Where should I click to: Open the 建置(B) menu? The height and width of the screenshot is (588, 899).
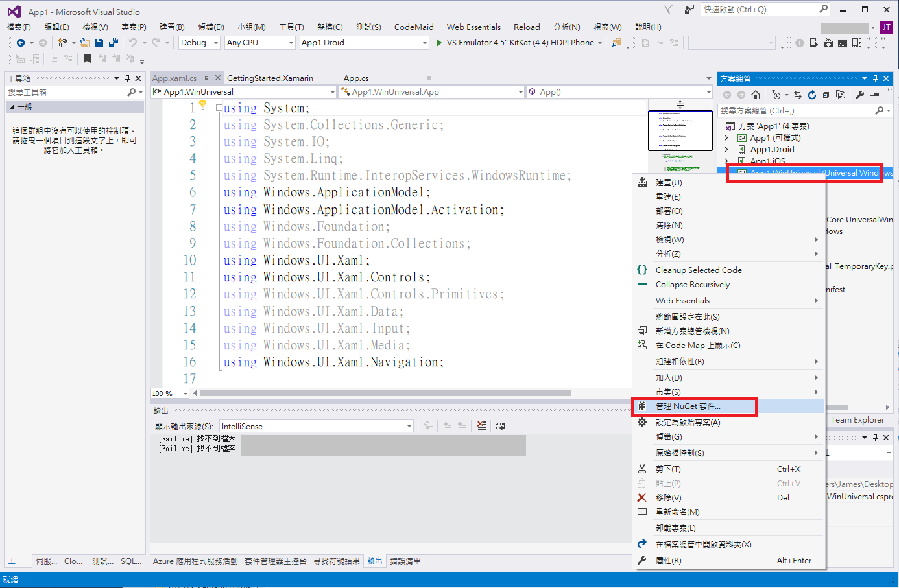tap(172, 27)
